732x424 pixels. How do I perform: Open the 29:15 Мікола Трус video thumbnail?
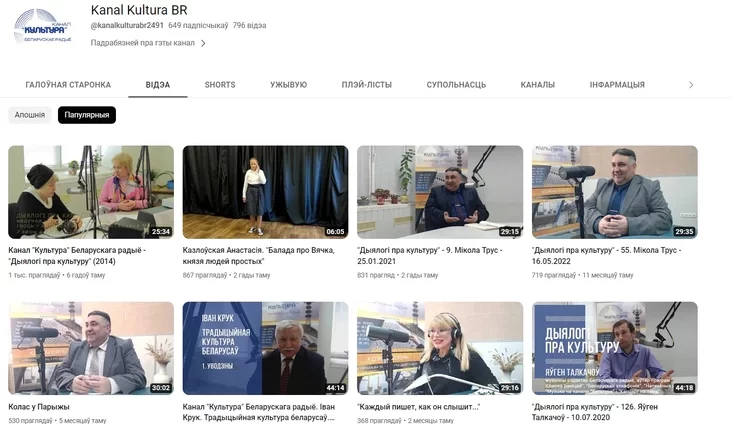[x=440, y=192]
